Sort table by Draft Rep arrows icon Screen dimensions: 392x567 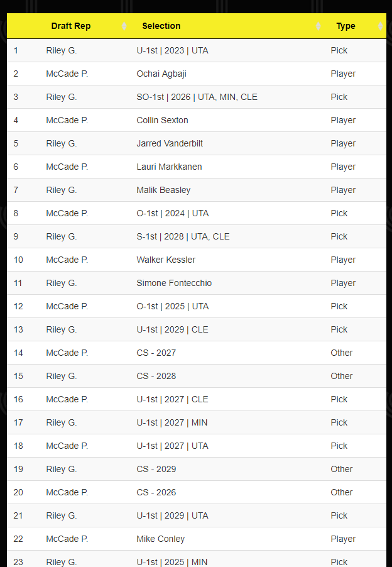(x=124, y=26)
